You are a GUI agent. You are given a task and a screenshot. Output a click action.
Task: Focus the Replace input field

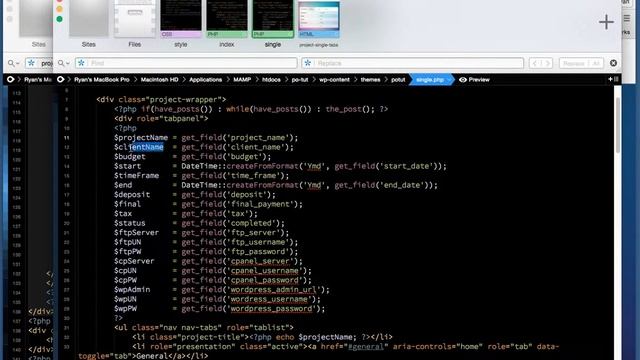[419, 63]
